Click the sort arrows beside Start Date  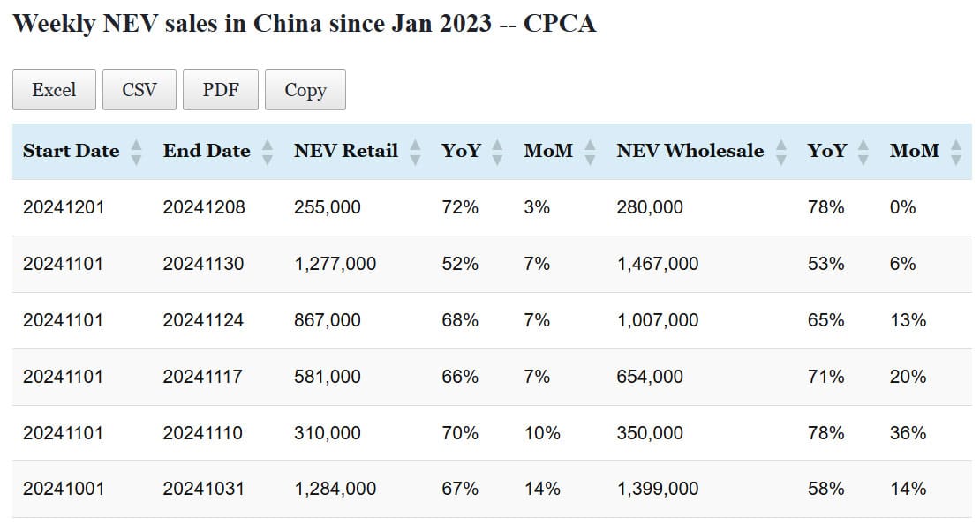136,152
